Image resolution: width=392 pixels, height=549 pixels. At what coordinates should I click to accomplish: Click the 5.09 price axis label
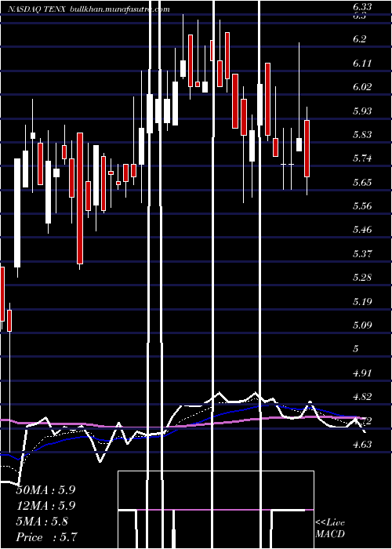click(362, 325)
